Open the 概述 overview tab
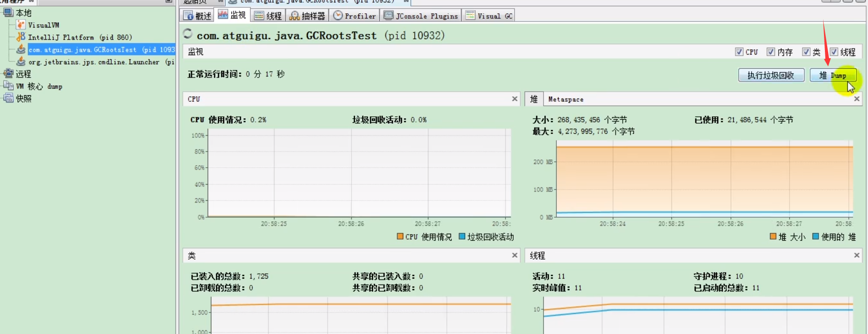The height and width of the screenshot is (334, 868). tap(198, 16)
